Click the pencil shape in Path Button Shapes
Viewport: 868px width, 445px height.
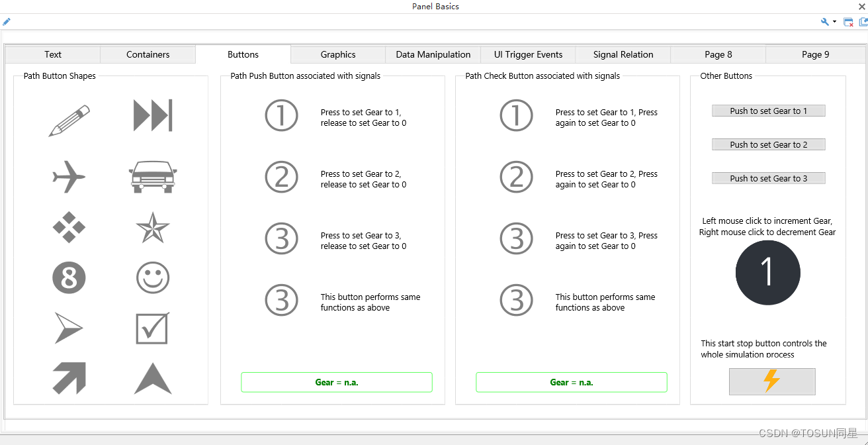[69, 121]
